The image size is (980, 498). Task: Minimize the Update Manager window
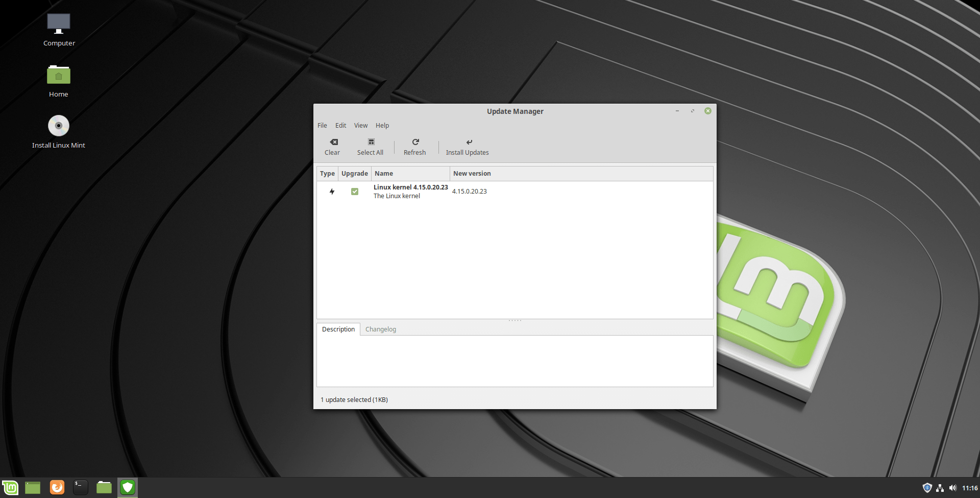pos(677,111)
